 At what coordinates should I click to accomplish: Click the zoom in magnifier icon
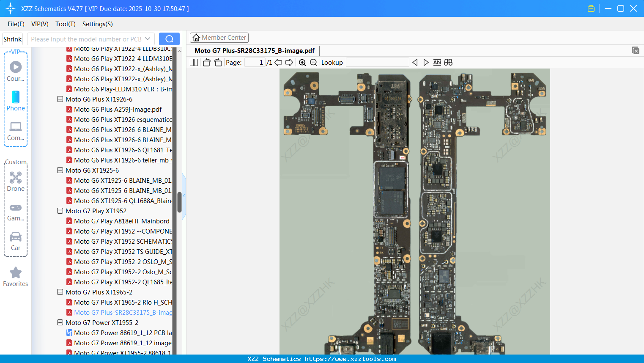[302, 63]
